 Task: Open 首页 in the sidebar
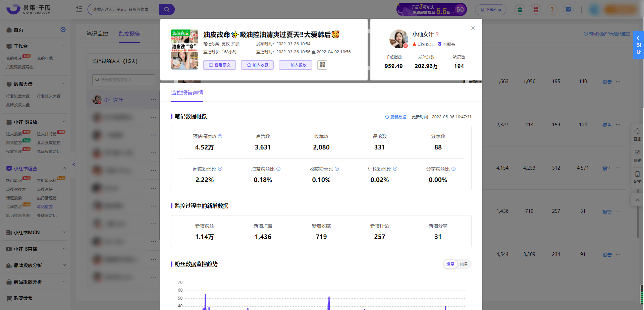click(x=18, y=30)
